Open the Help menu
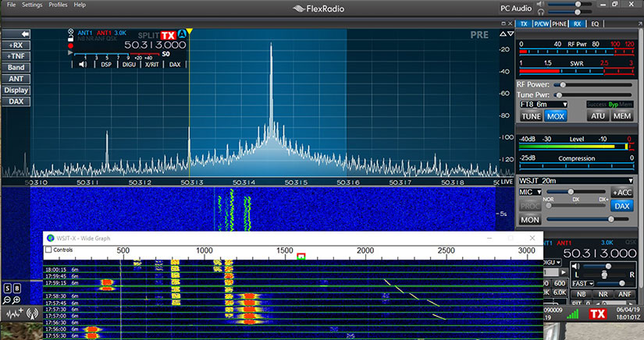The image size is (644, 340). tap(80, 5)
